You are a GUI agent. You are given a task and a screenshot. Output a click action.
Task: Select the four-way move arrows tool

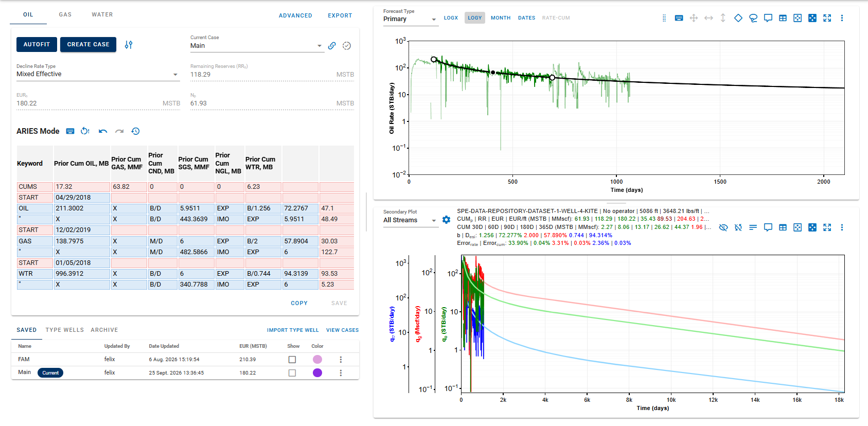pyautogui.click(x=694, y=18)
